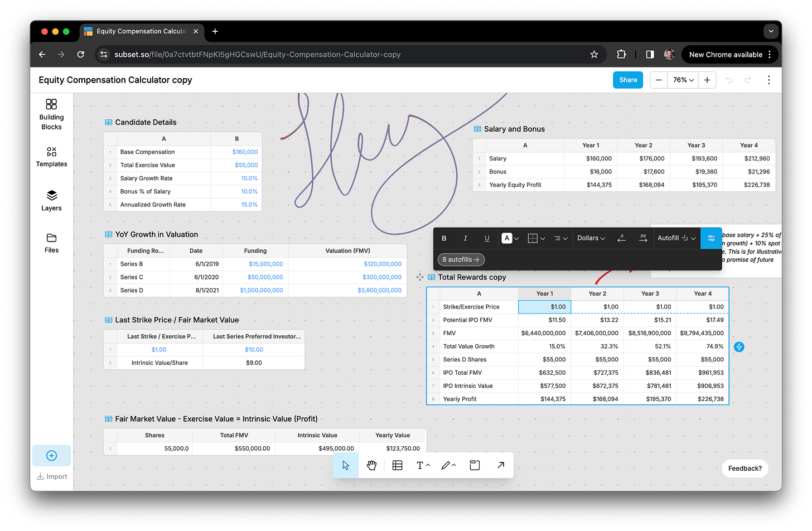Image resolution: width=812 pixels, height=531 pixels.
Task: Click the browser back arrow
Action: 42,55
